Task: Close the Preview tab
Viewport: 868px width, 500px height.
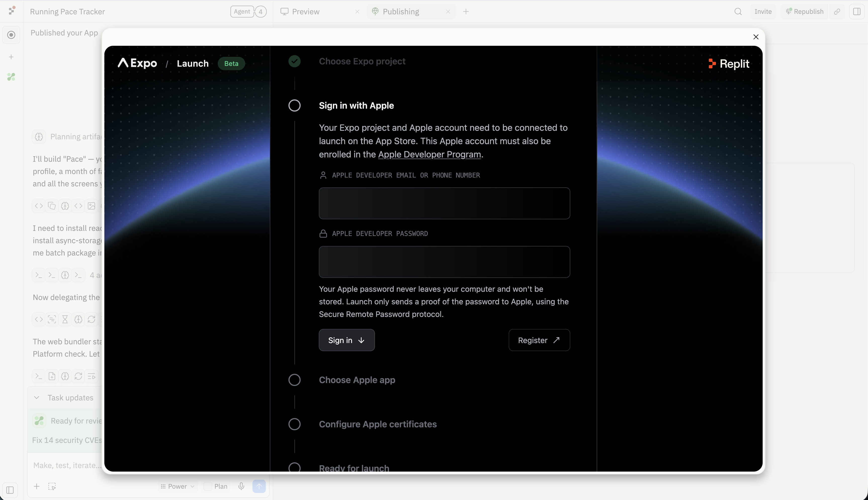Action: click(357, 12)
